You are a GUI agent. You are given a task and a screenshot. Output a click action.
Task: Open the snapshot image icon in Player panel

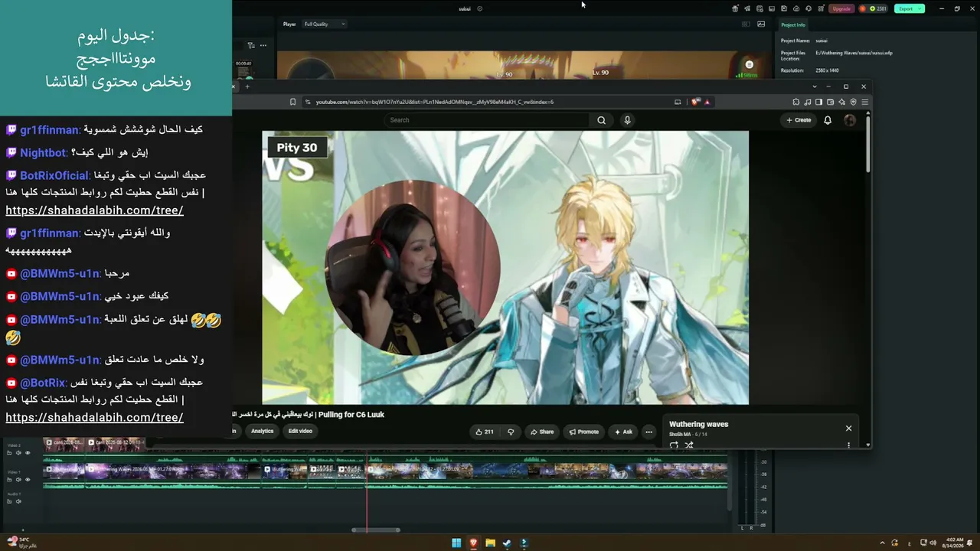click(x=761, y=24)
